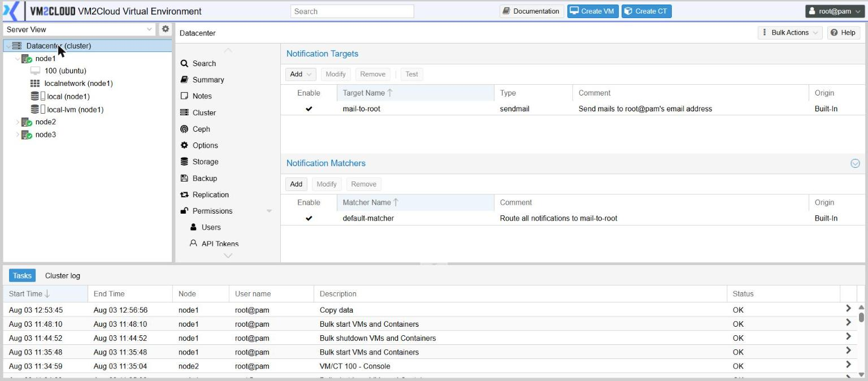
Task: Open the API Tokens page
Action: point(214,244)
